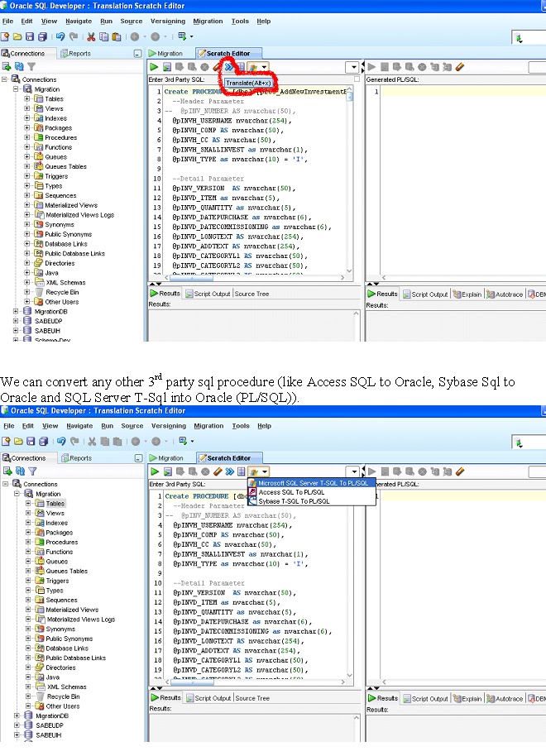Click vertical scrollbar of upper SQL editor

tap(350, 180)
